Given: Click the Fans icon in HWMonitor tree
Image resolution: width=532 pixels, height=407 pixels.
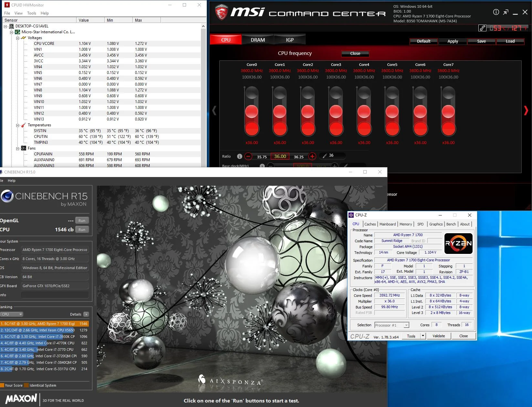Looking at the screenshot, I should click(x=24, y=148).
